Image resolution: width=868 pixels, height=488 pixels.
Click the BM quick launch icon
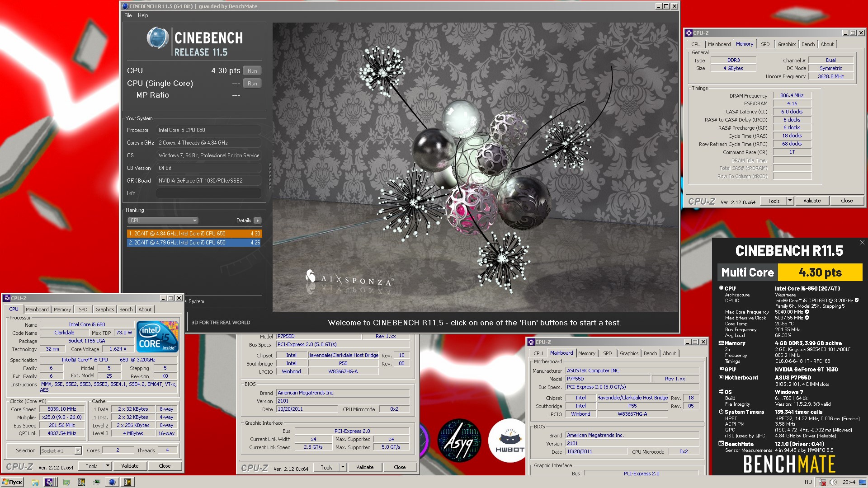click(x=81, y=482)
